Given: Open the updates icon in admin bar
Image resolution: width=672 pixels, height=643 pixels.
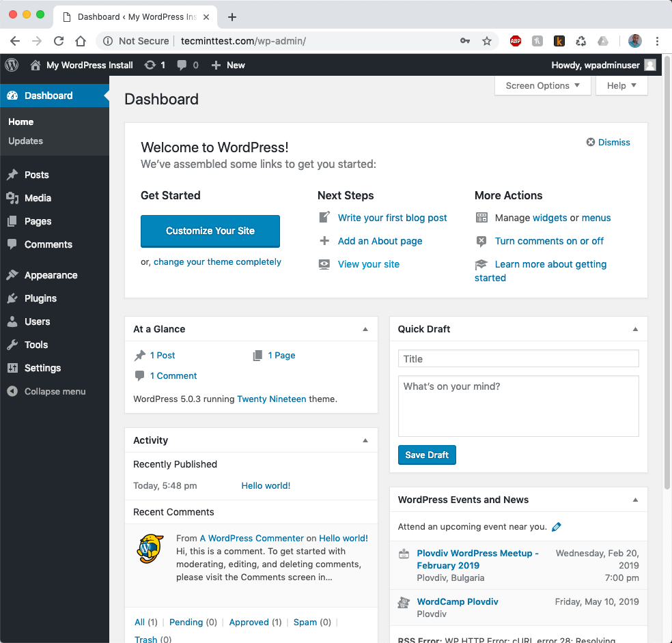Looking at the screenshot, I should pos(150,65).
